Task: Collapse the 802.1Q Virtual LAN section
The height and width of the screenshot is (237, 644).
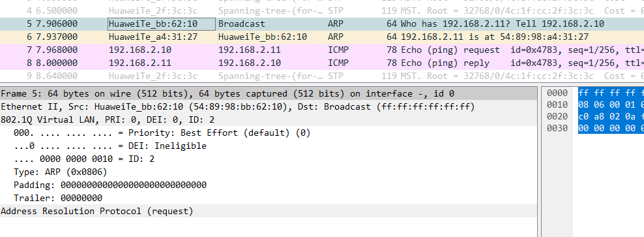Action: coord(268,119)
